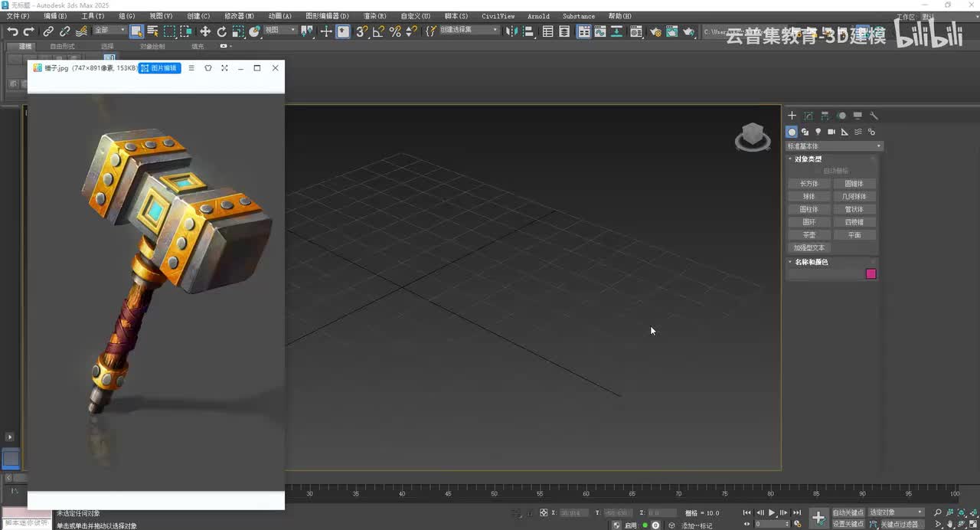
Task: Open the 标准基本体 primitive type dropdown
Action: [x=835, y=146]
